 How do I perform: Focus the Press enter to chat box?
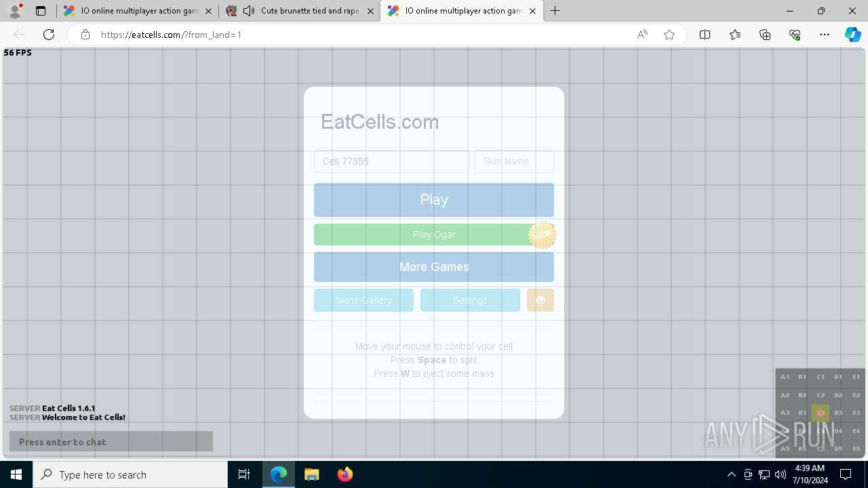click(111, 442)
